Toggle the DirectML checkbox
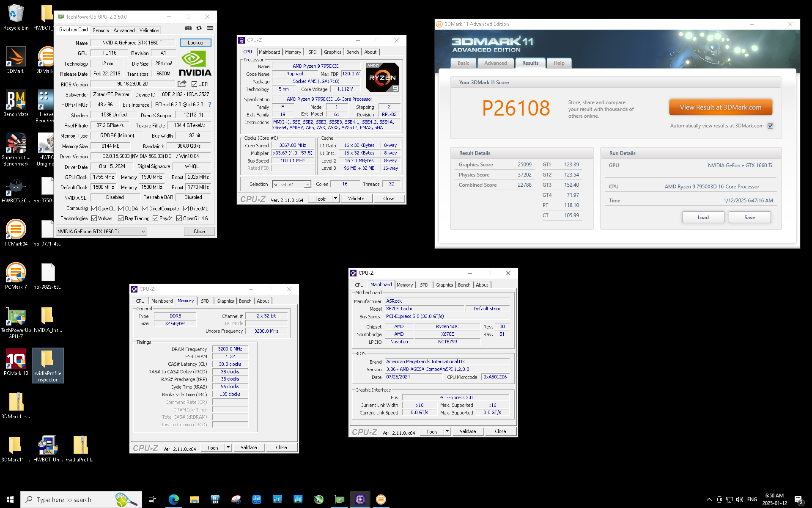Screen dimensions: 812x508 click(x=186, y=209)
